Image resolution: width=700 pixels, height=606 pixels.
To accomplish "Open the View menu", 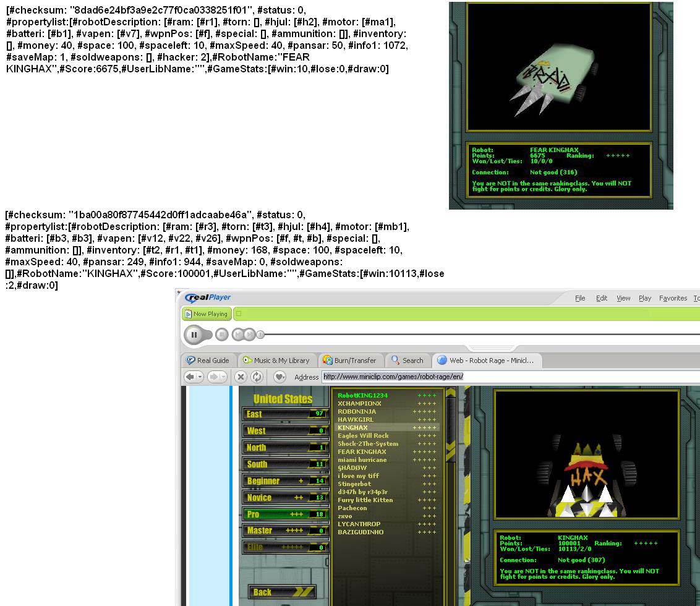I will tap(623, 298).
